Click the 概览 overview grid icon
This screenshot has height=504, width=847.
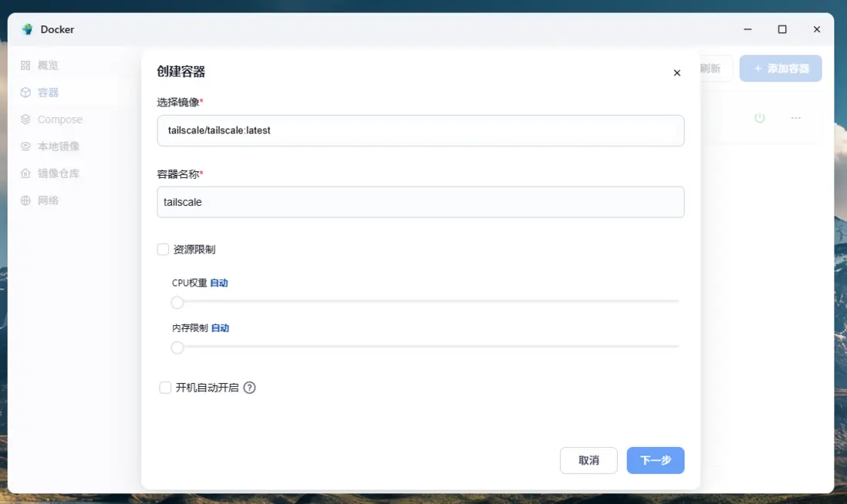[x=25, y=66]
